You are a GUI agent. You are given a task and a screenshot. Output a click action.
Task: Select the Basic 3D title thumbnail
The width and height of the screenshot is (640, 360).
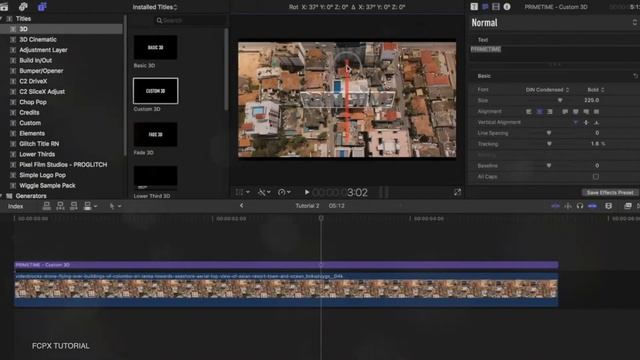(156, 47)
